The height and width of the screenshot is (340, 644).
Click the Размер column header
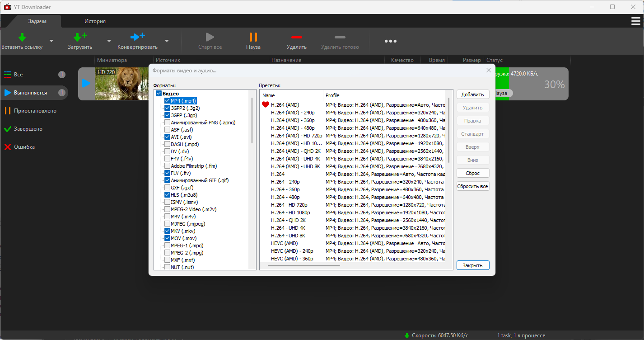[465, 60]
